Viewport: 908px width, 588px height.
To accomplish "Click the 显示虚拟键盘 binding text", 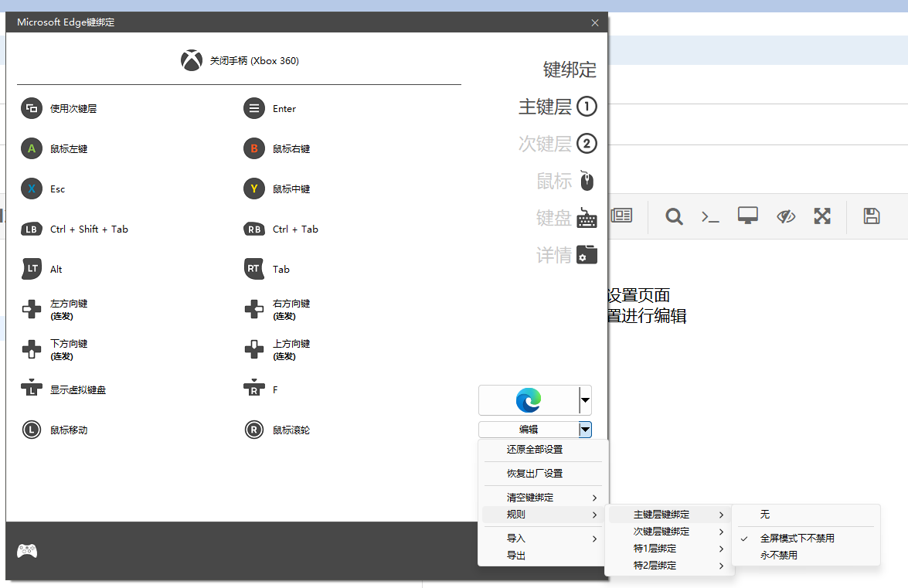I will pos(78,390).
